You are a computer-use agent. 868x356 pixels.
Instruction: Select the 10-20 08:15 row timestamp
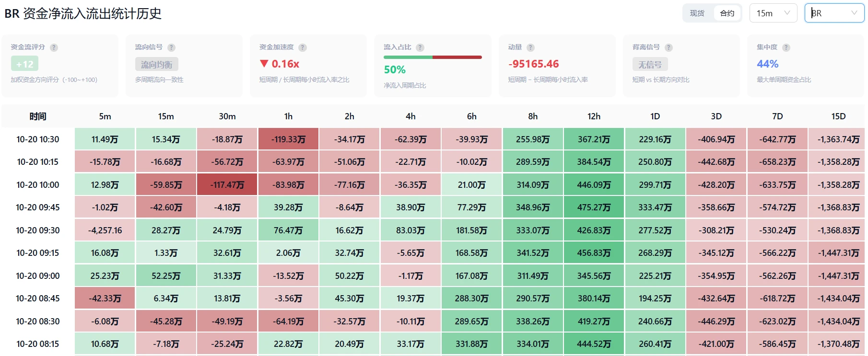38,344
